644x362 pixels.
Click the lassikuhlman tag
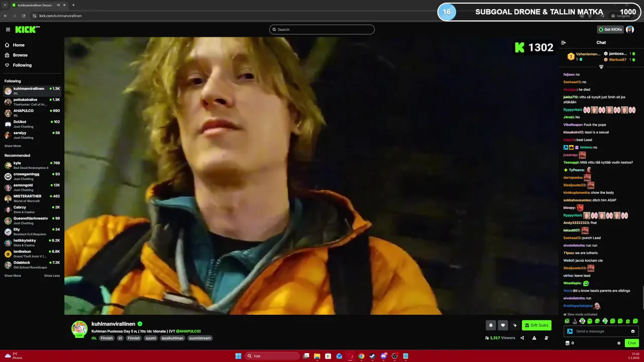tap(173, 338)
